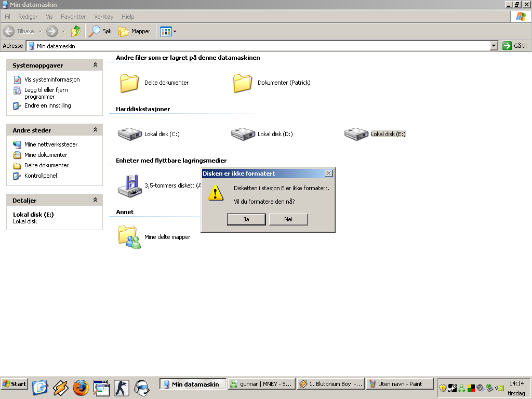Select the 3,5-tommers diskett drive icon

tap(129, 186)
